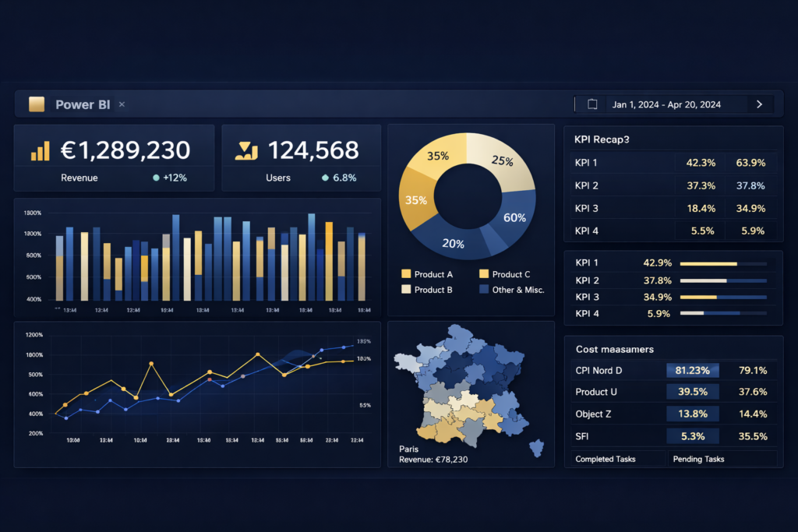
Task: Open the calendar date picker icon
Action: 592,104
